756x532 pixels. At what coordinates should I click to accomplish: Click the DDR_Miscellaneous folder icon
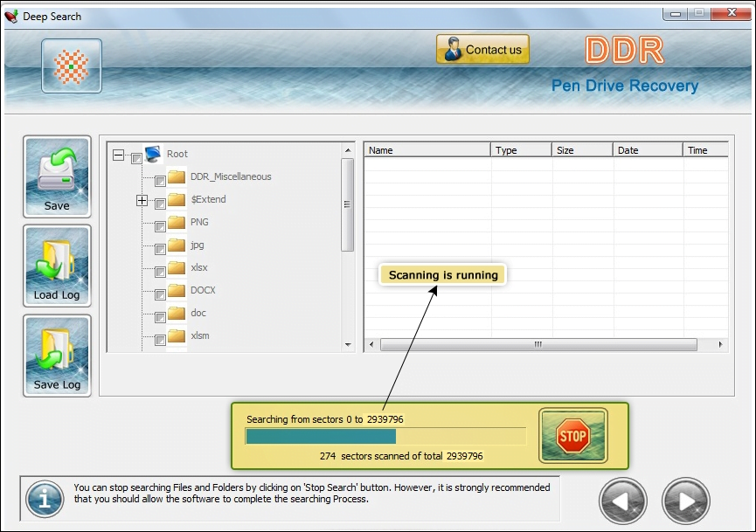[177, 176]
